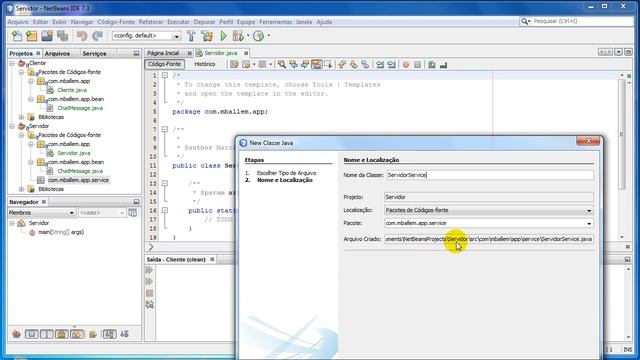Click the Stop macro recording icon

tap(417, 64)
